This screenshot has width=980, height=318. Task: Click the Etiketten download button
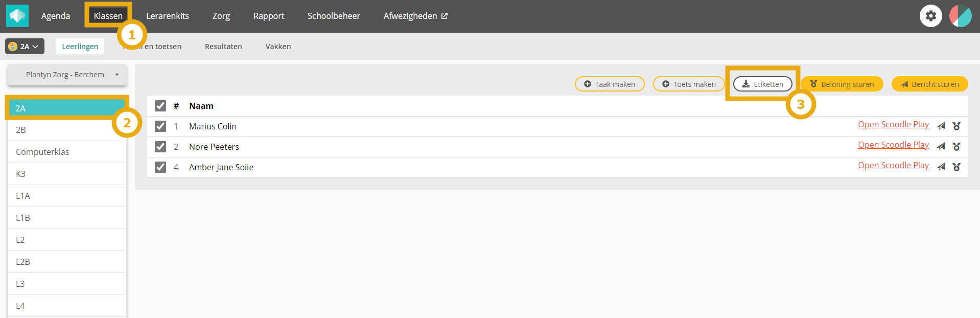[x=762, y=84]
